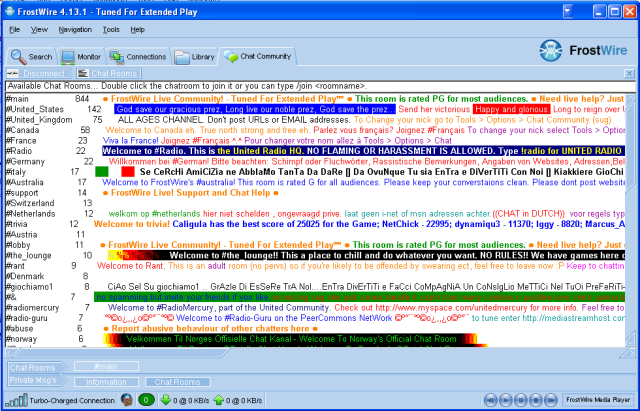Click the firewall globe status icon
Screen dimensions: 640x411
(x=127, y=400)
